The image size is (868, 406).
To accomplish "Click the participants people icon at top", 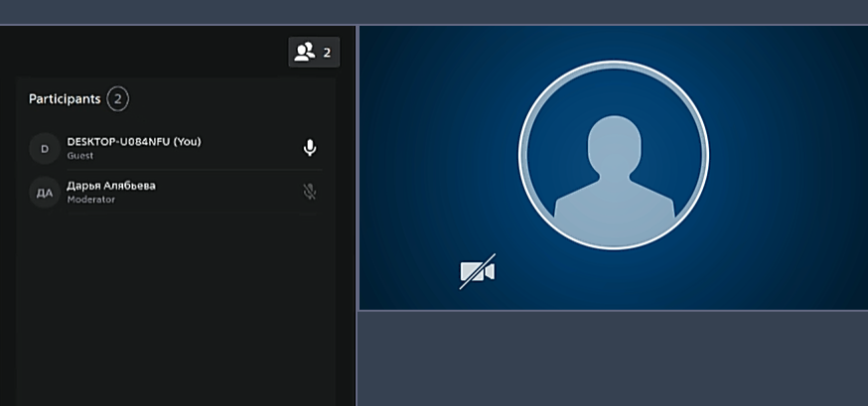I will [x=305, y=52].
